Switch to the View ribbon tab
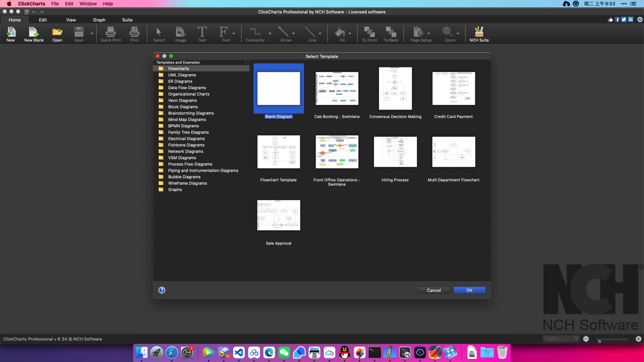 click(71, 20)
